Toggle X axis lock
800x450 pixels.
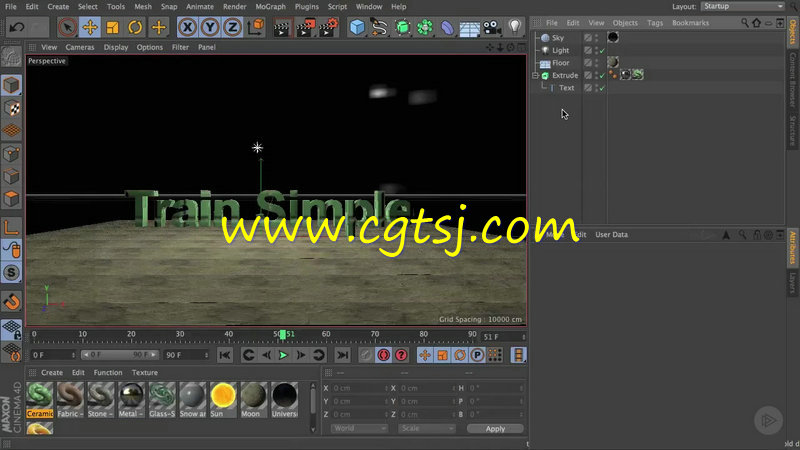coord(187,27)
